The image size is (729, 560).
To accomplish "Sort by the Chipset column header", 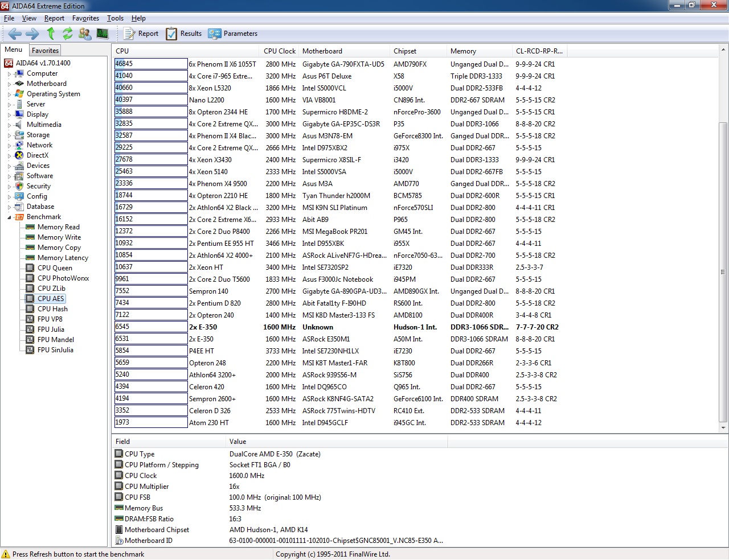I will (x=419, y=51).
